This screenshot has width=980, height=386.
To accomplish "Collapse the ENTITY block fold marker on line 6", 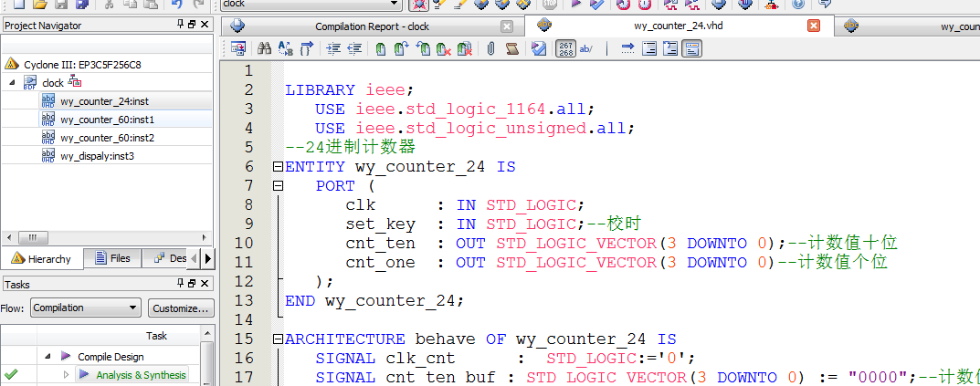I will [277, 167].
